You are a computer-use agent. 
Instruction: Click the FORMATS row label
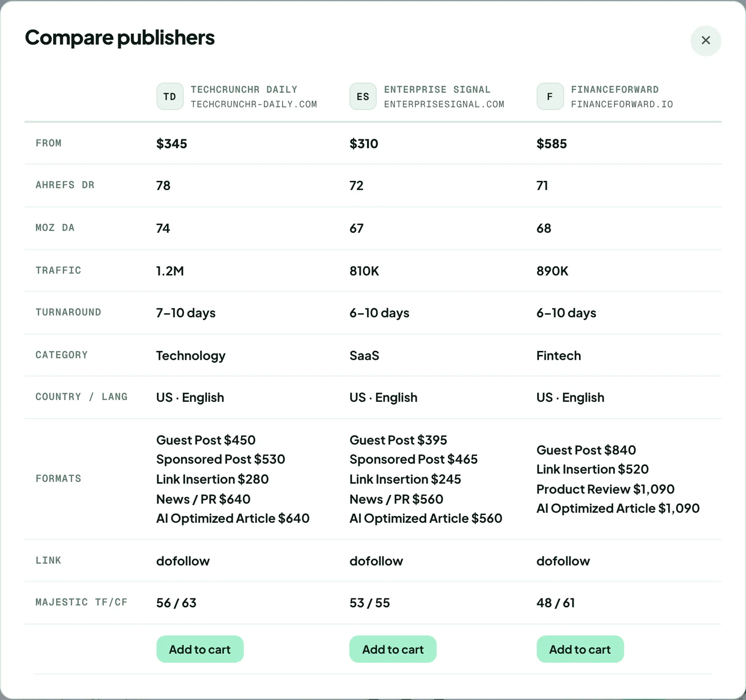click(x=58, y=479)
